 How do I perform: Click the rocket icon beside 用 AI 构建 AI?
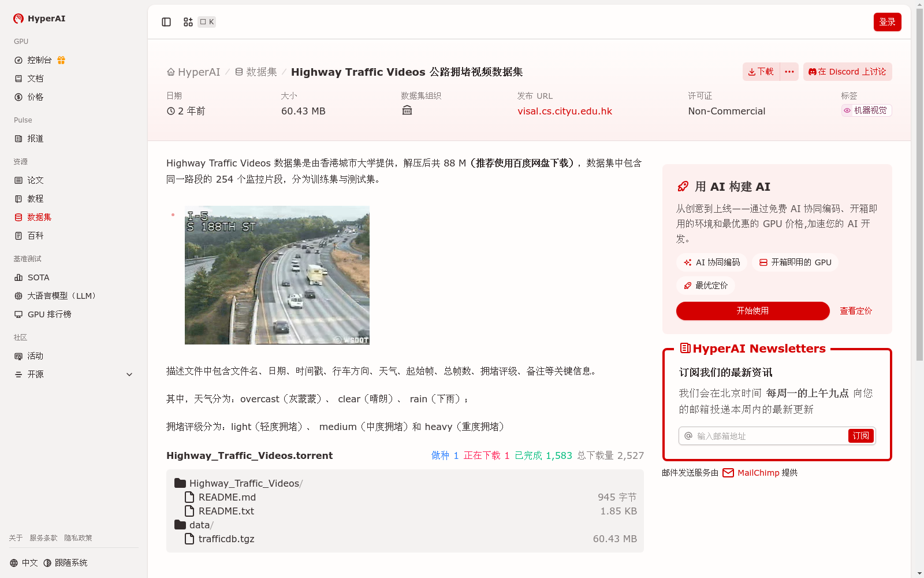click(683, 187)
